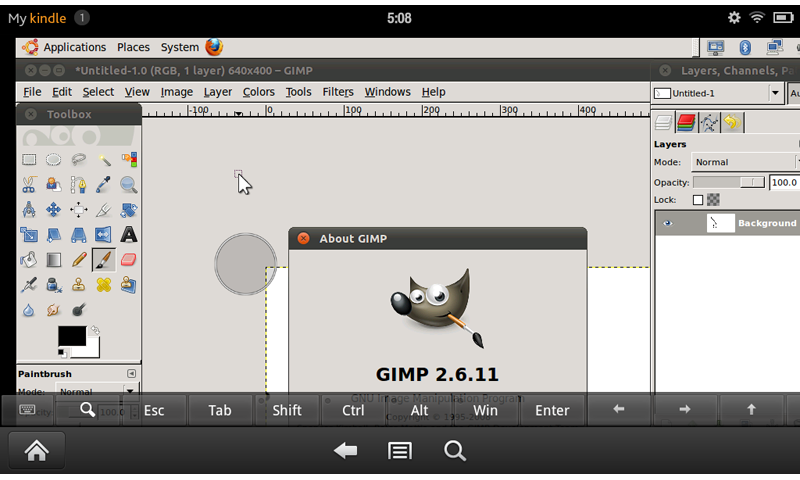Image resolution: width=800 pixels, height=480 pixels.
Task: Select the Scissors Select tool
Action: pyautogui.click(x=29, y=185)
